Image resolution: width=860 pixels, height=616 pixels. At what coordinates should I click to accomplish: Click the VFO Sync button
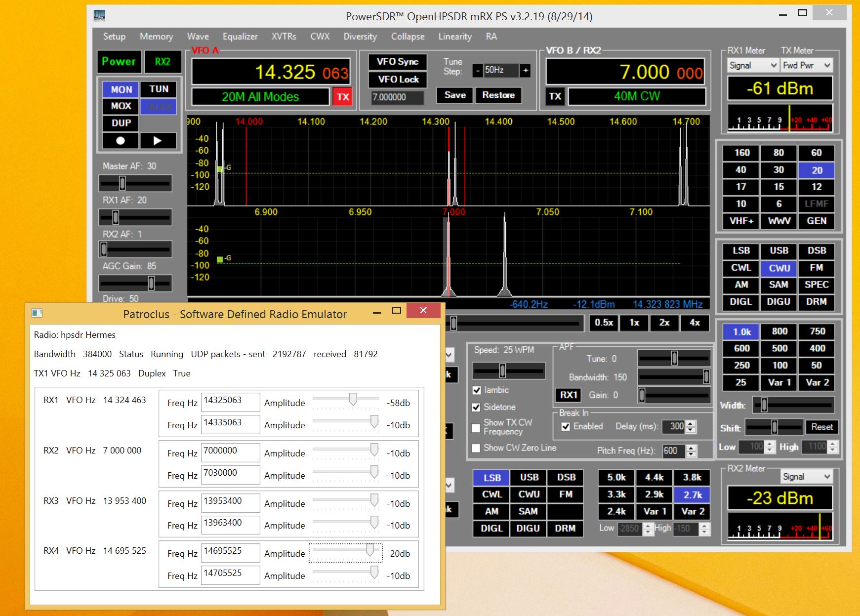coord(398,62)
